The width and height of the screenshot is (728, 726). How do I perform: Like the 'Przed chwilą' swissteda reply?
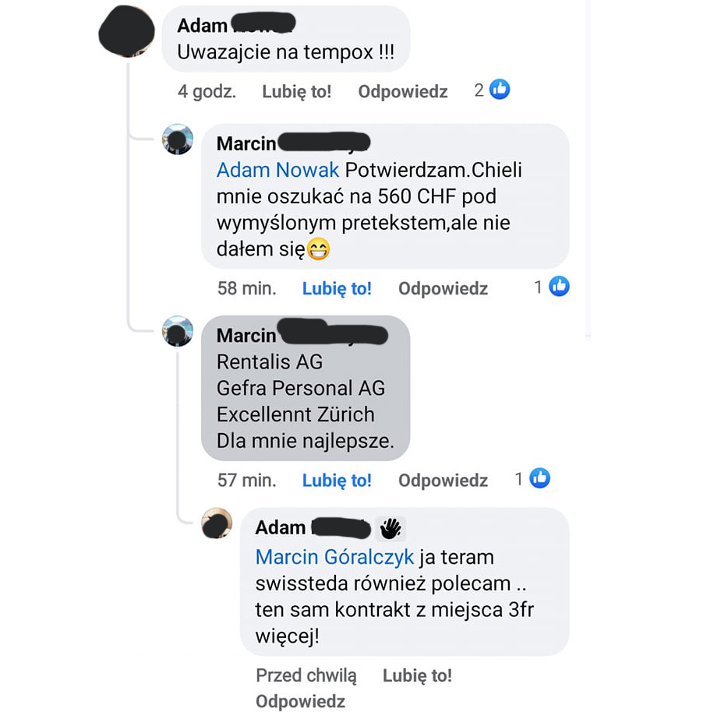pyautogui.click(x=418, y=675)
